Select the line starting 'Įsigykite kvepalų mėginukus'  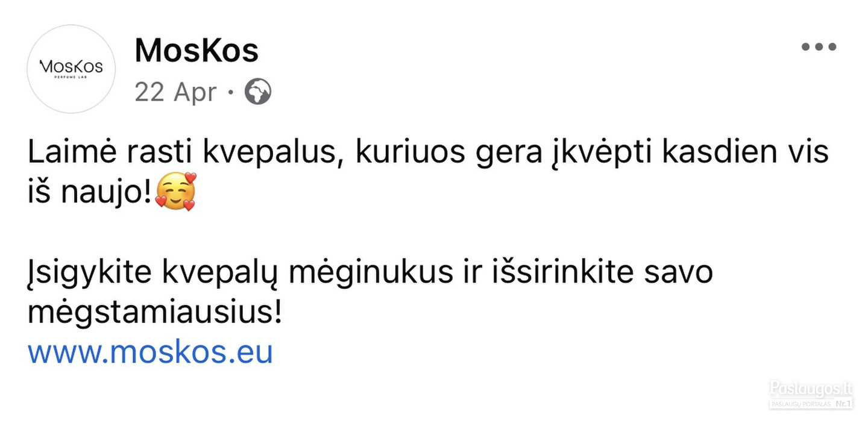pos(370,272)
